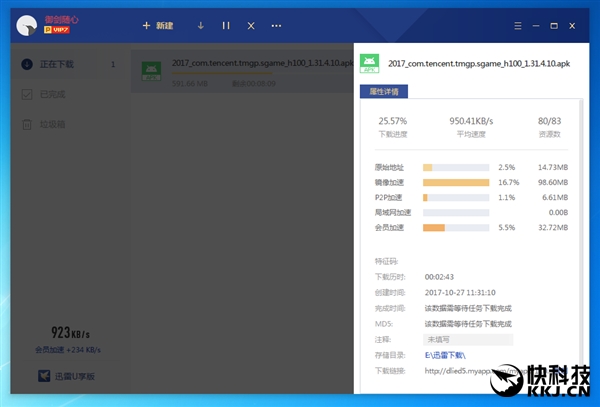Click the 591.66 MB file size text
The width and height of the screenshot is (600, 407).
pos(190,84)
